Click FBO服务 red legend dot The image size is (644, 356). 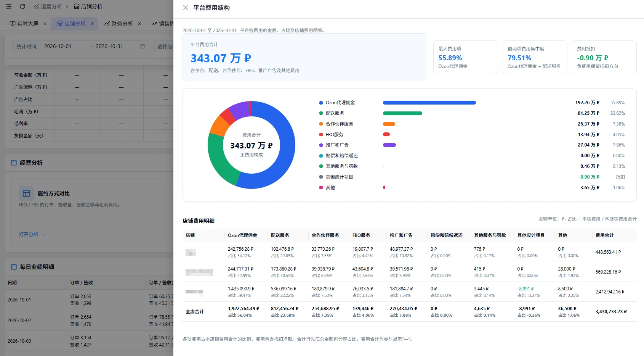[x=321, y=135]
